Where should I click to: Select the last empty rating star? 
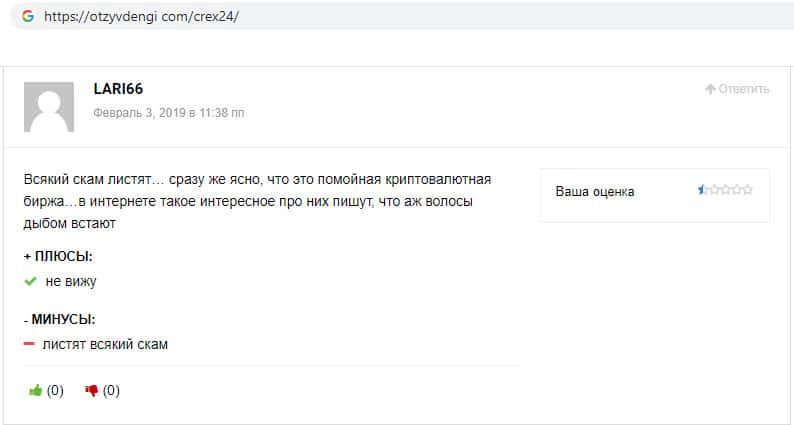(748, 189)
